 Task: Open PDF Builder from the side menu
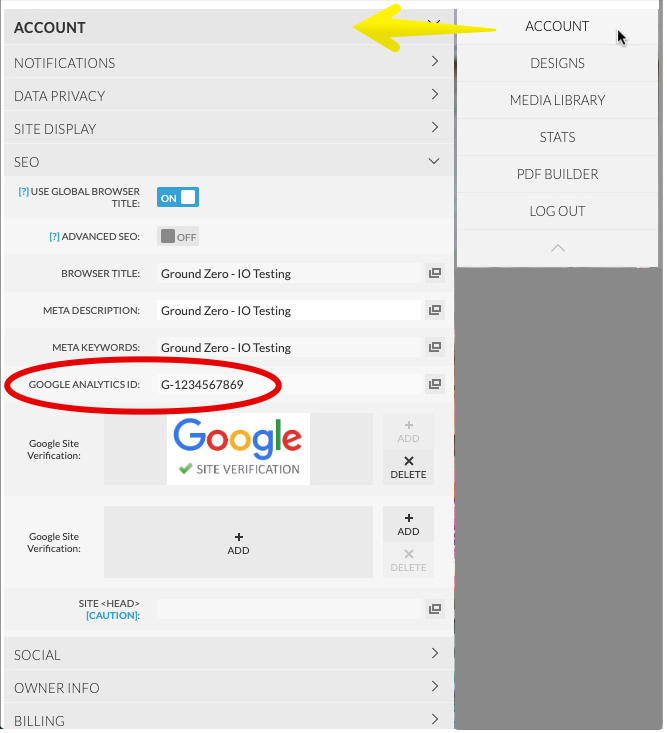560,175
